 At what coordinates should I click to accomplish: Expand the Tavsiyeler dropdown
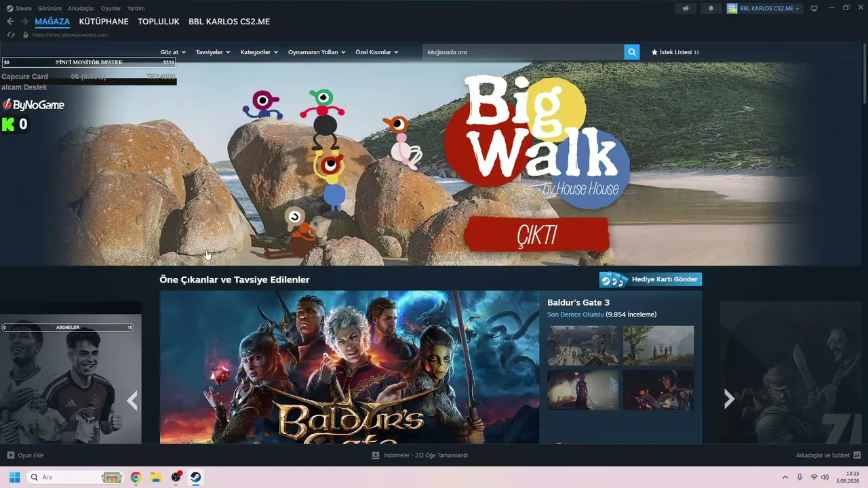tap(213, 52)
